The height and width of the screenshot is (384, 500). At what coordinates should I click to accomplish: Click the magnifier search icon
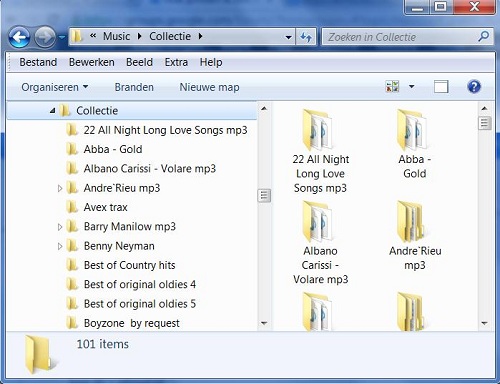pos(484,36)
